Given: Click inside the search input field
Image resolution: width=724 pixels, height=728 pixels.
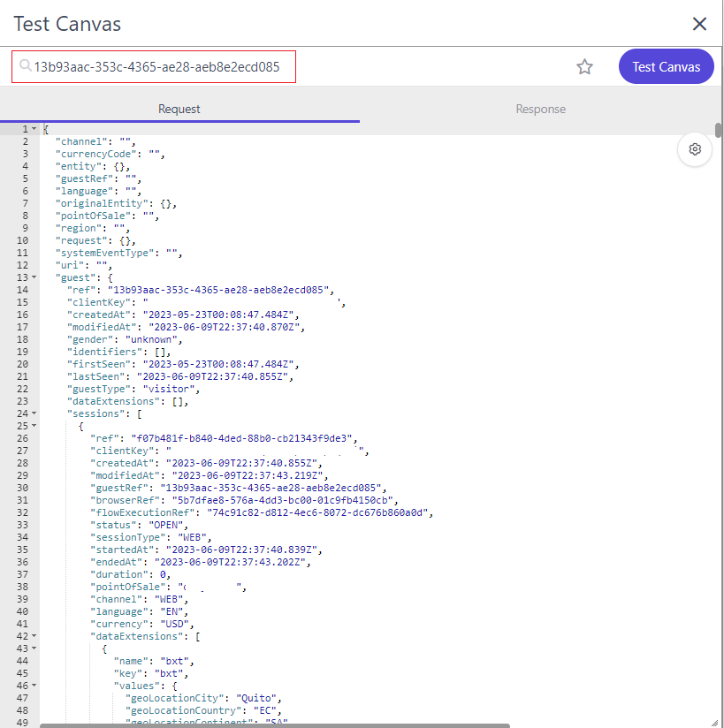Looking at the screenshot, I should click(159, 66).
